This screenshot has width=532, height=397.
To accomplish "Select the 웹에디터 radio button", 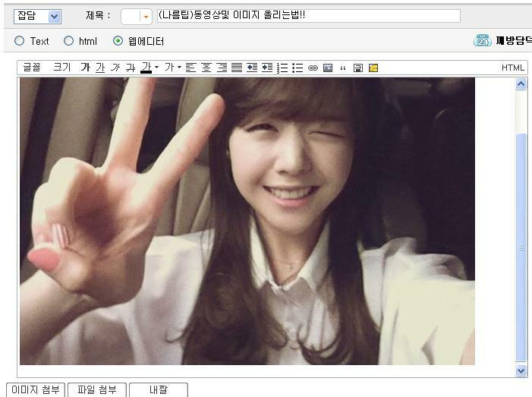I will [x=118, y=41].
